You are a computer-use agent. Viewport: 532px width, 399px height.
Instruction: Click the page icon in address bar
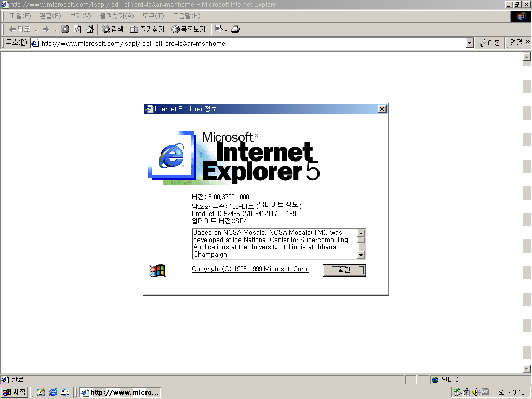coord(35,44)
